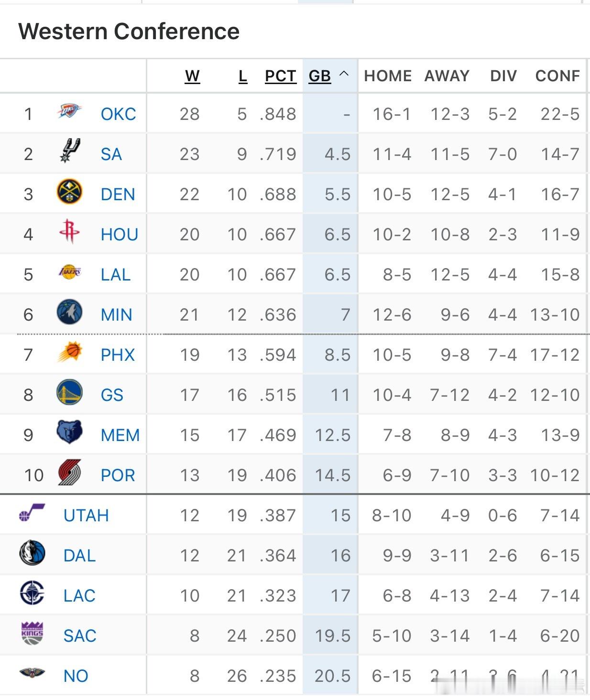Sort standings by W column
Screen dimensions: 590x700
[x=192, y=76]
